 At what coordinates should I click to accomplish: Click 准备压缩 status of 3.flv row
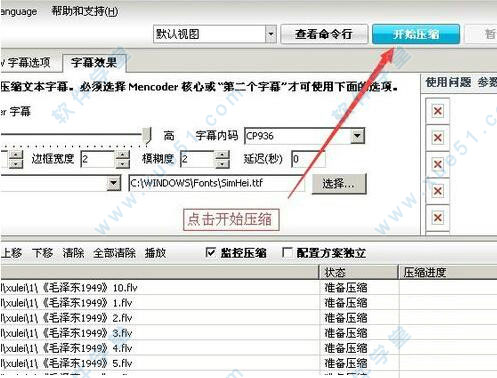(x=346, y=333)
